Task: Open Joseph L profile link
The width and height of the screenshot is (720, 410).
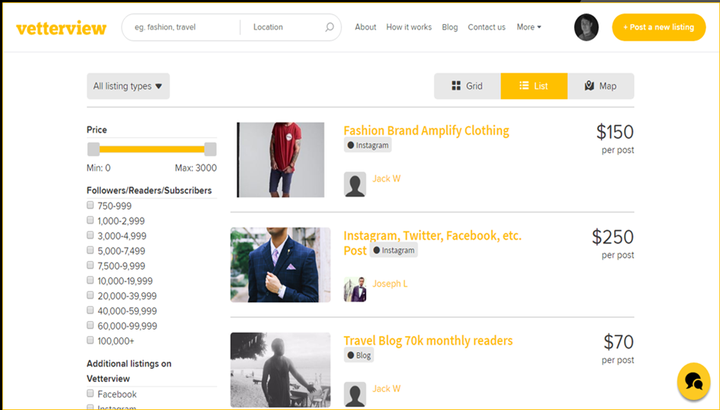Action: (x=389, y=283)
